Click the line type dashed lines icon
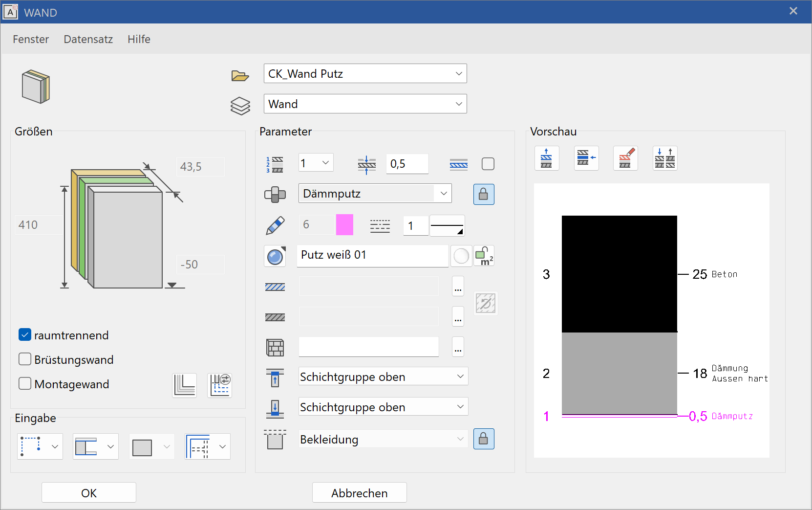The image size is (812, 510). coord(380,226)
